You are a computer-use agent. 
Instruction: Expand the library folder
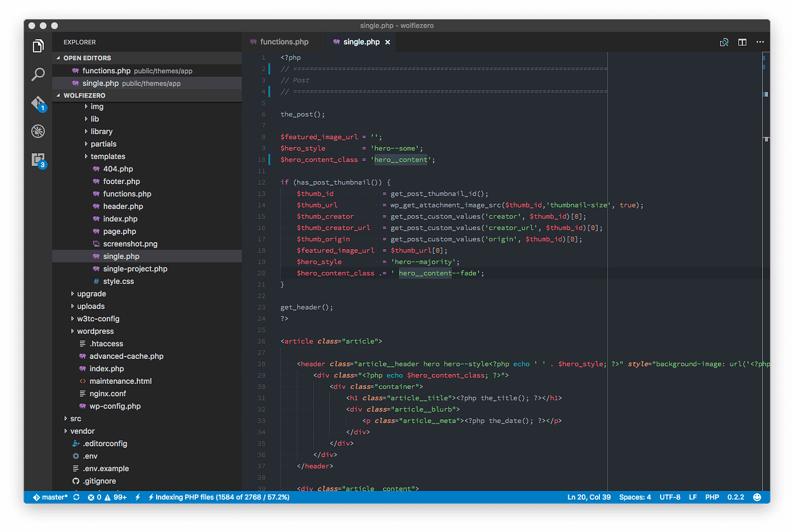click(x=147, y=132)
